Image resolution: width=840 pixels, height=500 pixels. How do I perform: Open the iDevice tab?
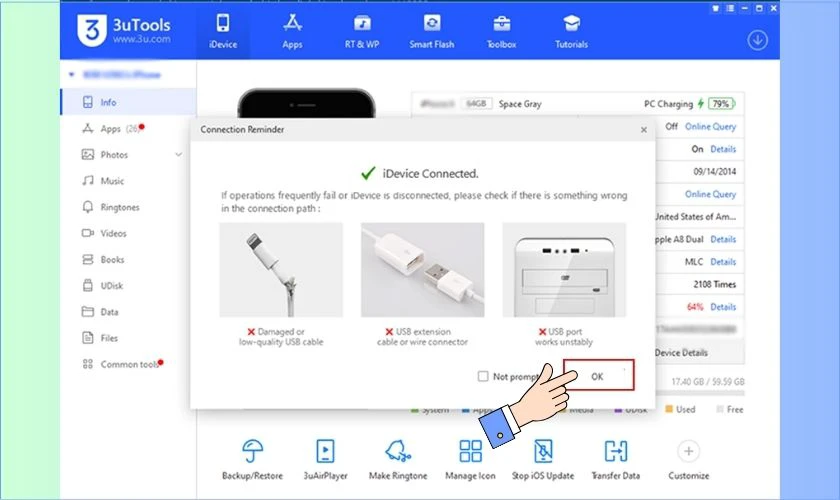pyautogui.click(x=223, y=32)
